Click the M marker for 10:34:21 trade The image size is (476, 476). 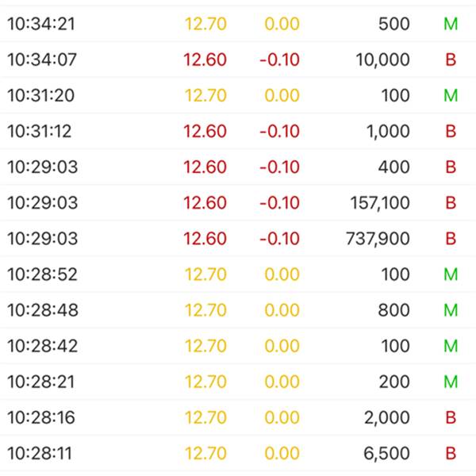451,24
